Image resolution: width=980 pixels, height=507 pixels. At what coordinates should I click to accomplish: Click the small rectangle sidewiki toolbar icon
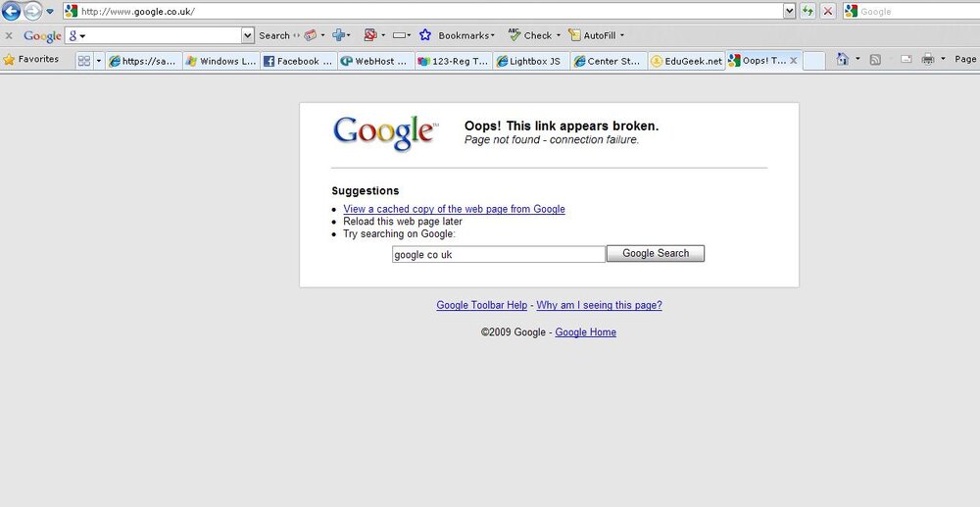[x=400, y=35]
